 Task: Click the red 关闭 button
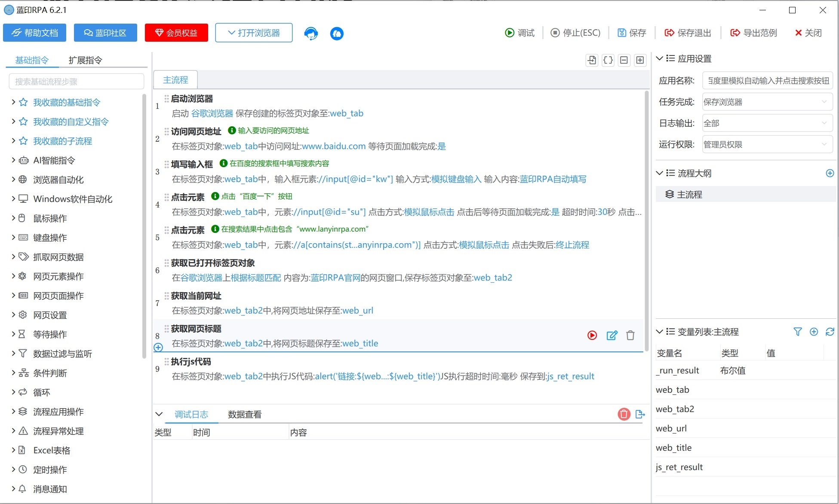pos(808,33)
